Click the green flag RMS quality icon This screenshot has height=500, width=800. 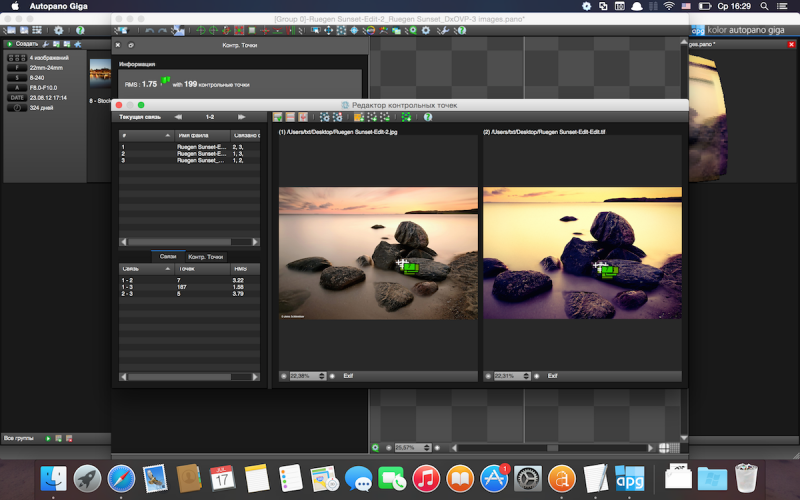click(166, 82)
